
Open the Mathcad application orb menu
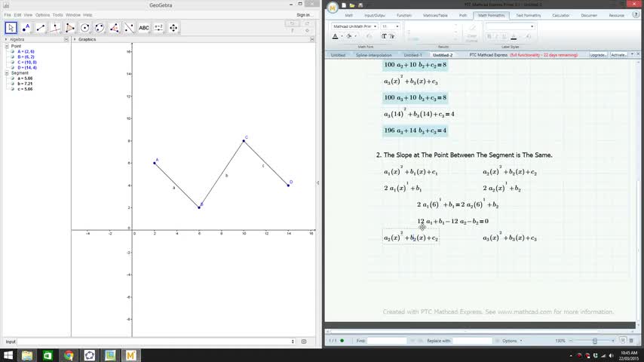click(x=333, y=7)
